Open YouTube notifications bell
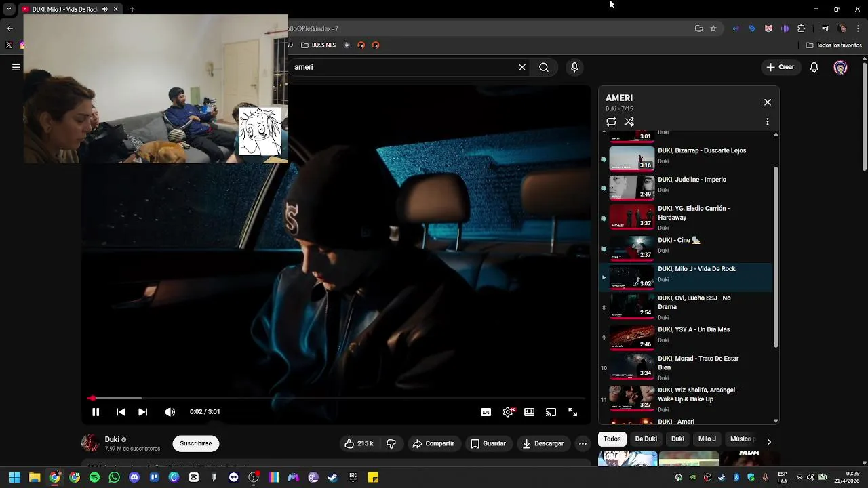 [814, 67]
